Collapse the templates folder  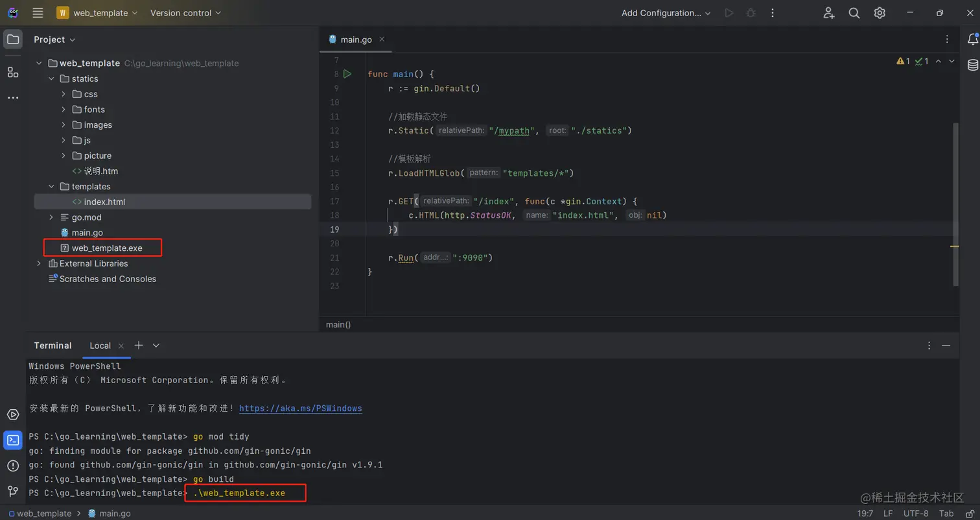pos(51,187)
